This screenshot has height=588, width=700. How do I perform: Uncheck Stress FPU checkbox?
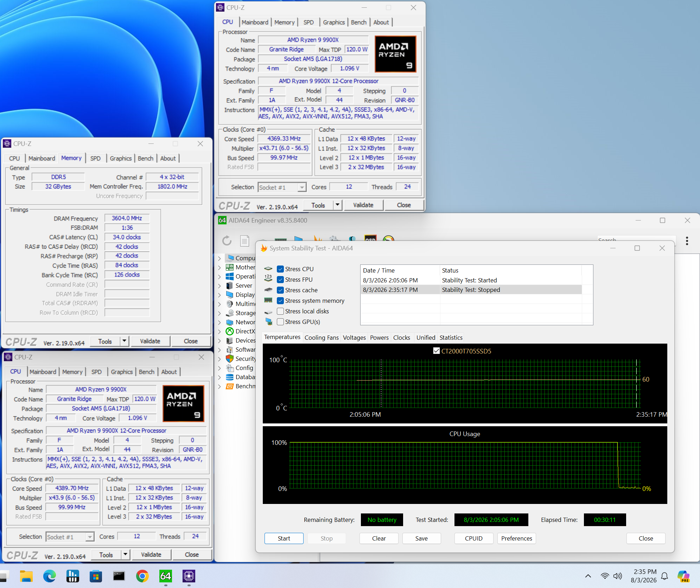tap(280, 279)
